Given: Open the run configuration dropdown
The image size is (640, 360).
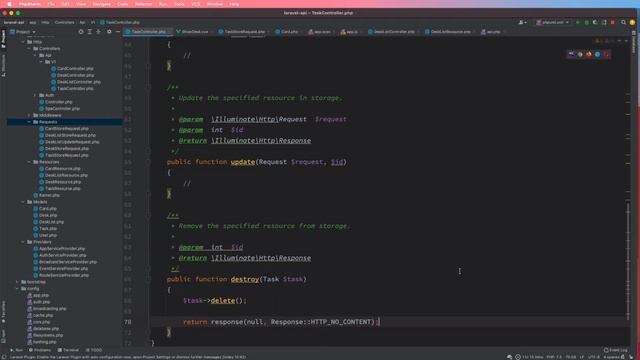Looking at the screenshot, I should pos(552,22).
